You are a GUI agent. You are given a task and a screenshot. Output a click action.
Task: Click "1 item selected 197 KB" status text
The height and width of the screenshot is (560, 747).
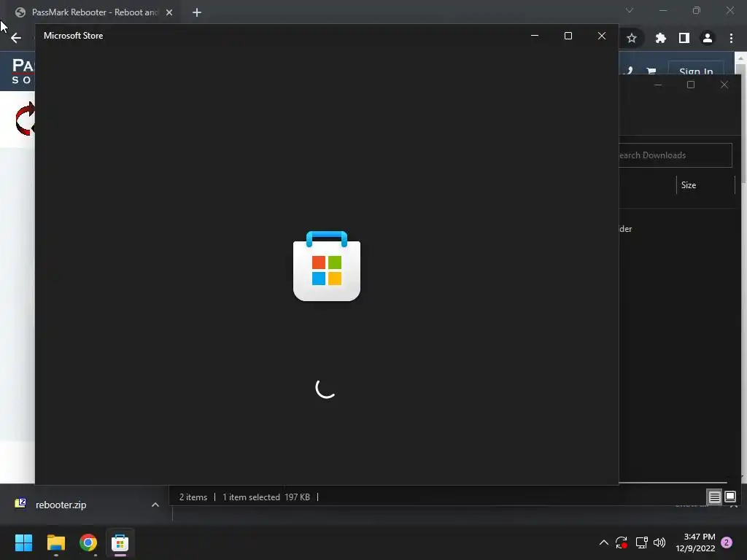click(x=266, y=497)
